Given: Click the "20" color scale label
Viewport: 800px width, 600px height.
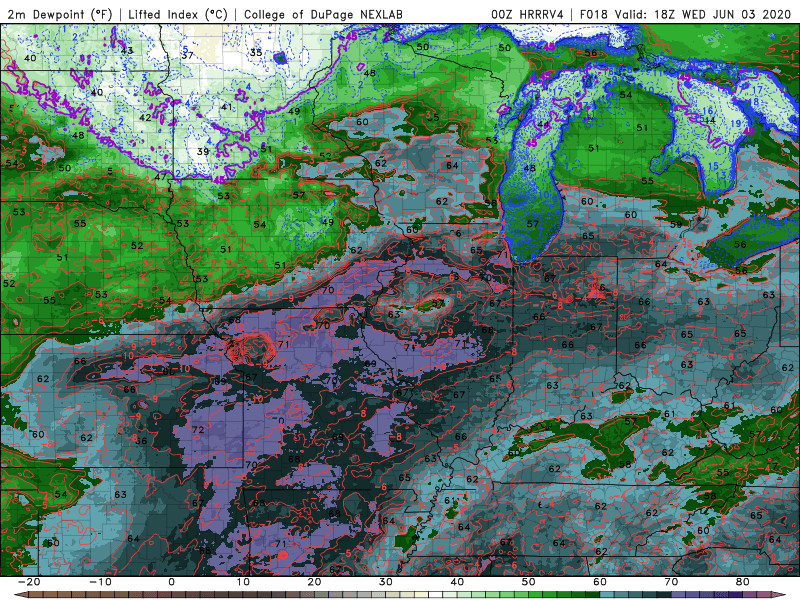Looking at the screenshot, I should click(x=314, y=582).
